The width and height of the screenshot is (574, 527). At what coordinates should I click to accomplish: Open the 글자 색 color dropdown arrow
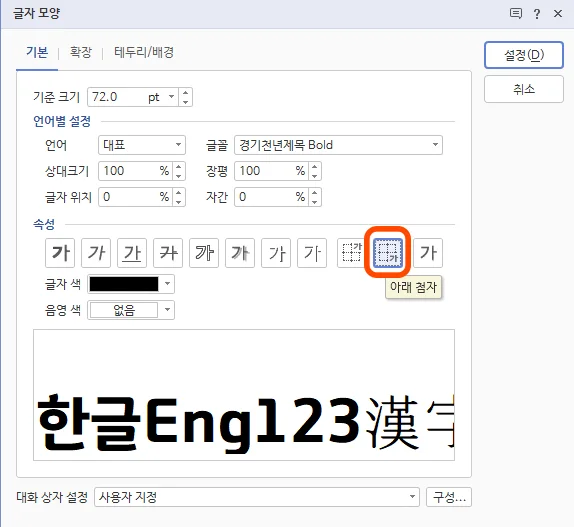[x=167, y=284]
